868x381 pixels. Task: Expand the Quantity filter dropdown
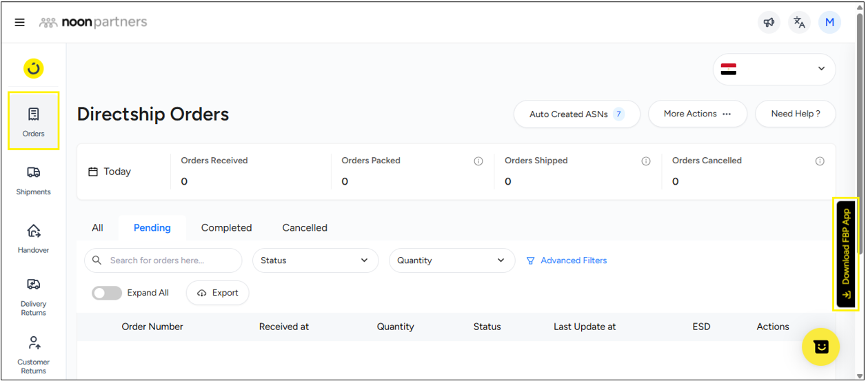click(x=452, y=260)
